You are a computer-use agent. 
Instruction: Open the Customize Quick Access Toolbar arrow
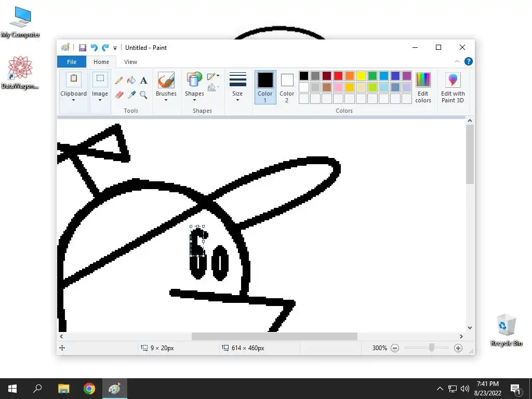click(115, 48)
